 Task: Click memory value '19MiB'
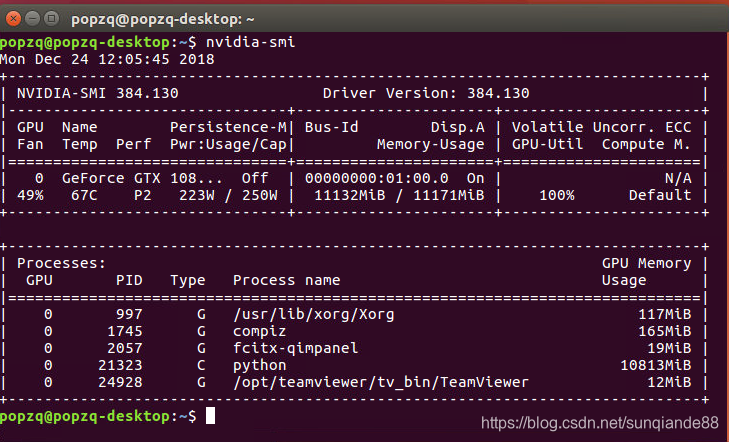point(669,349)
